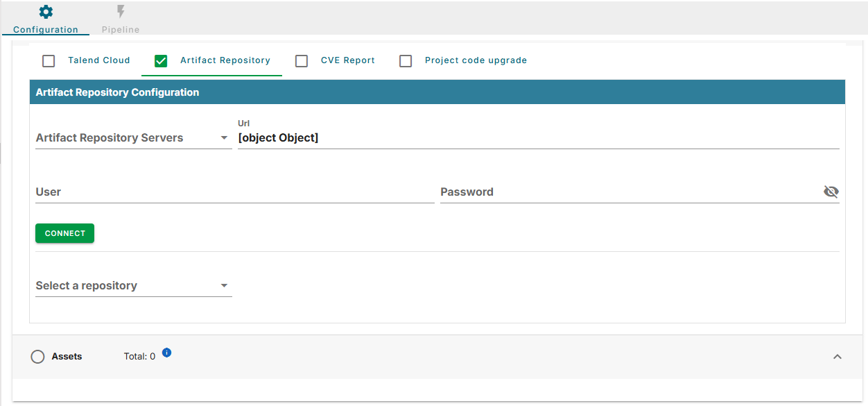Toggle password visibility eye icon
Viewport: 868px width, 406px height.
click(x=831, y=192)
